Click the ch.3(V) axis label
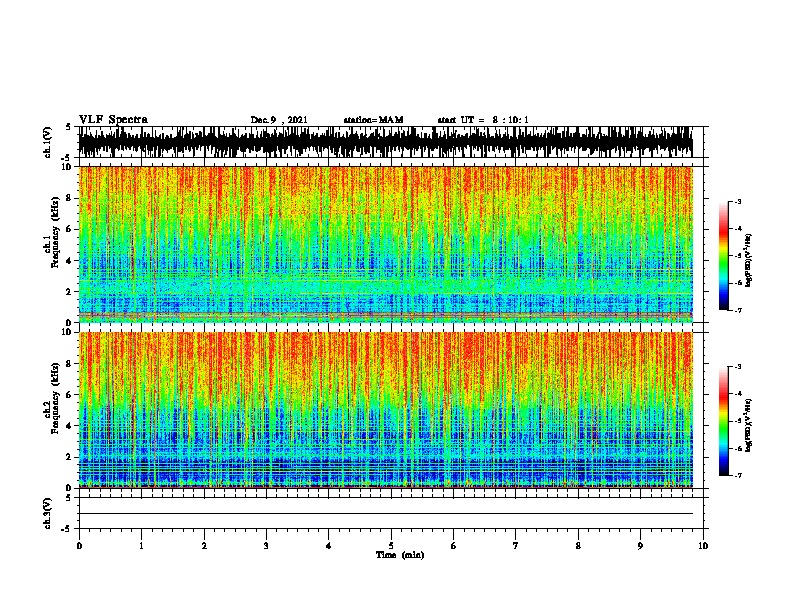Viewport: 792px width, 612px height. 48,513
